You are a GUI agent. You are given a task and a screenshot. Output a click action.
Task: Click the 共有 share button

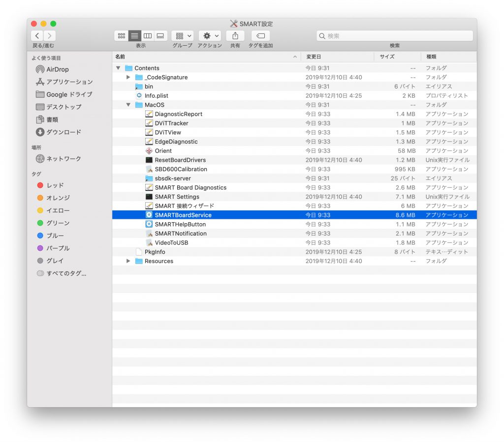[235, 35]
